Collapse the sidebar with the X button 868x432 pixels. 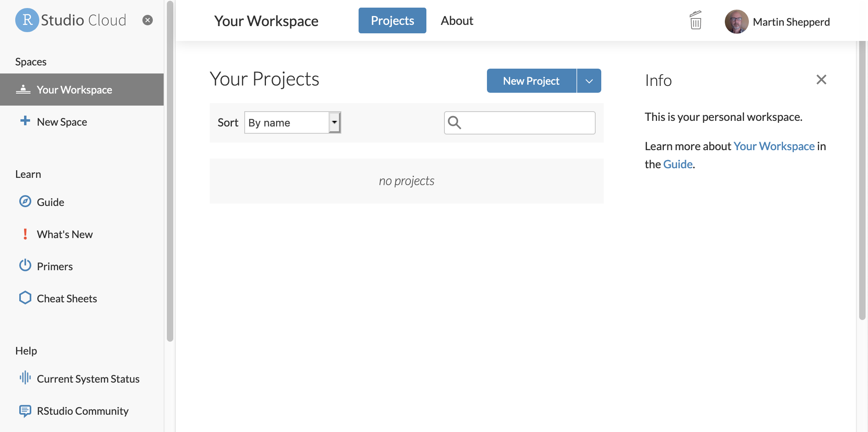coord(148,20)
